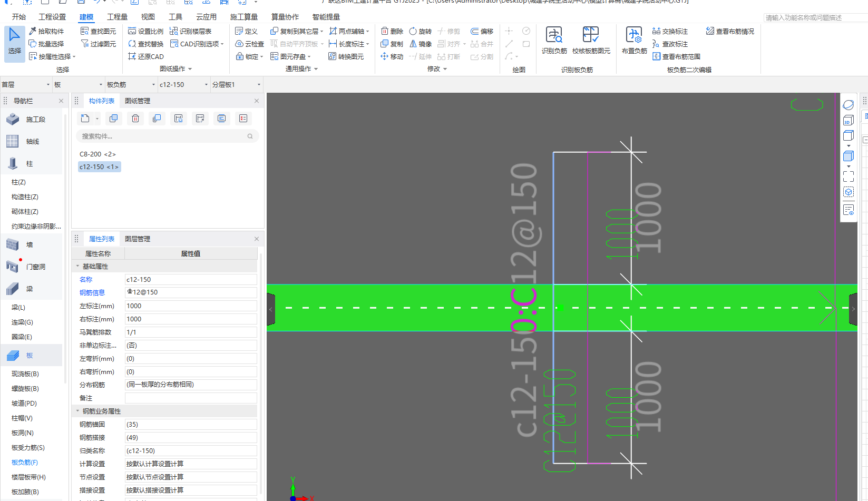868x501 pixels.
Task: Click 查改标注 check annotation tool
Action: 670,44
